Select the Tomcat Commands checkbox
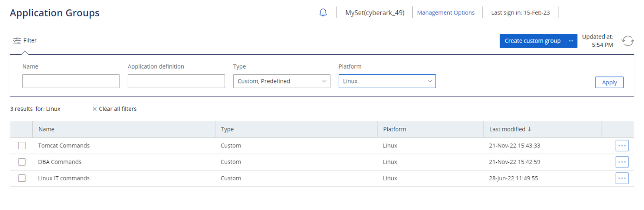 click(x=22, y=146)
